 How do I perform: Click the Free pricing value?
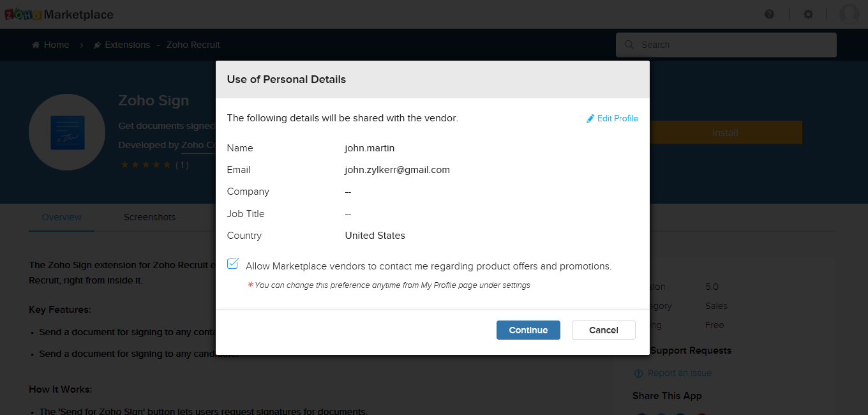pos(715,325)
